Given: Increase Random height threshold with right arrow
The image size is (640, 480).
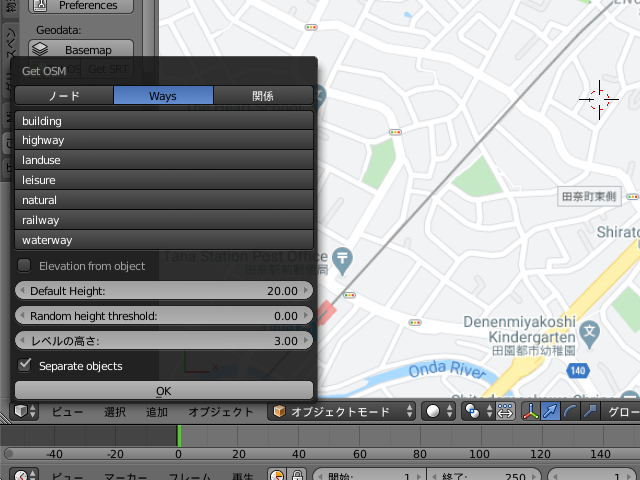Looking at the screenshot, I should tap(306, 316).
